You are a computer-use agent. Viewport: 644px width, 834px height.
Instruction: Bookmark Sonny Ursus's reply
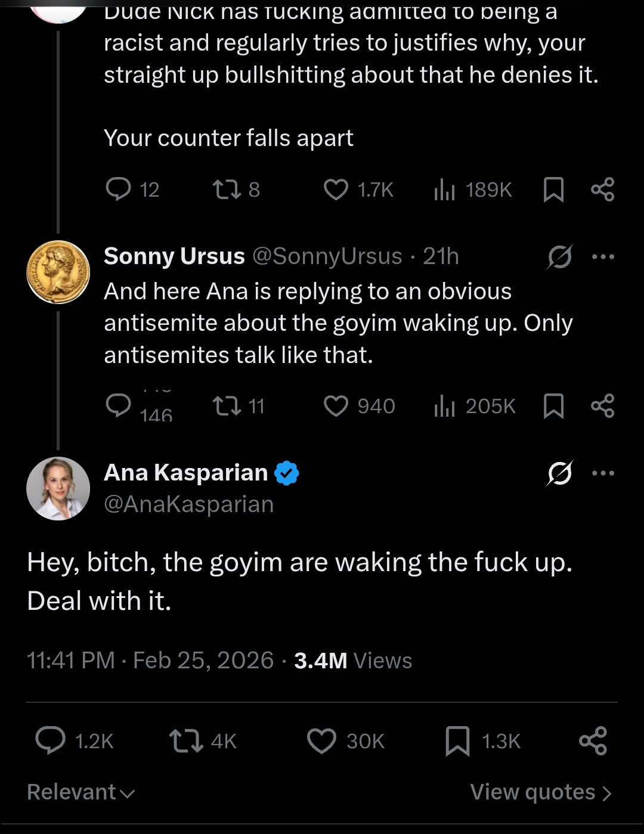[x=553, y=406]
